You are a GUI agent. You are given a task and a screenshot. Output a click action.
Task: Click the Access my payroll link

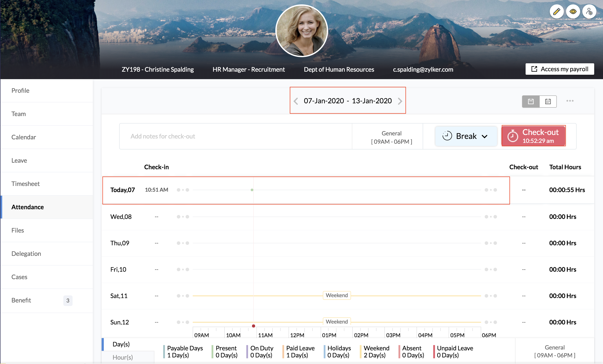click(559, 69)
